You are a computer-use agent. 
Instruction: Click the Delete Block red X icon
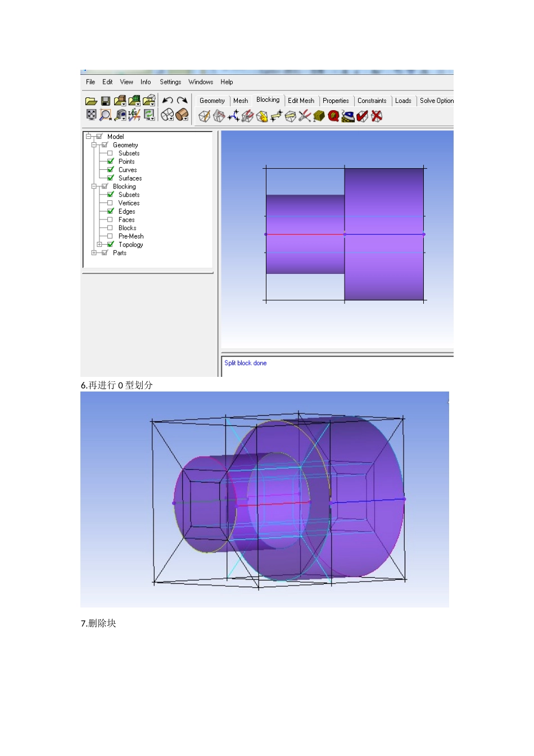coord(377,116)
